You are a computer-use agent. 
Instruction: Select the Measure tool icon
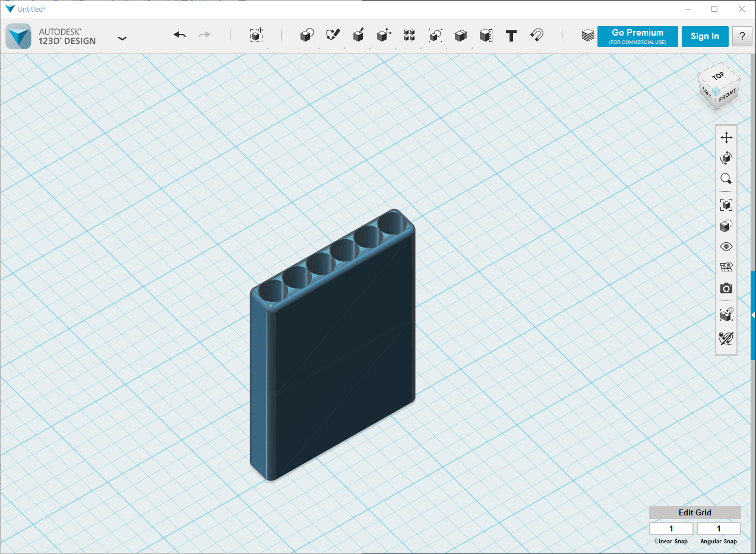pyautogui.click(x=486, y=36)
